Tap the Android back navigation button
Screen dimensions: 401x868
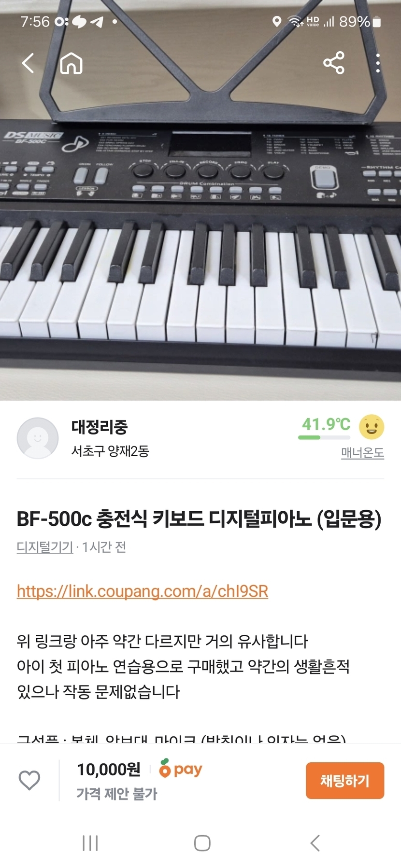pyautogui.click(x=315, y=843)
